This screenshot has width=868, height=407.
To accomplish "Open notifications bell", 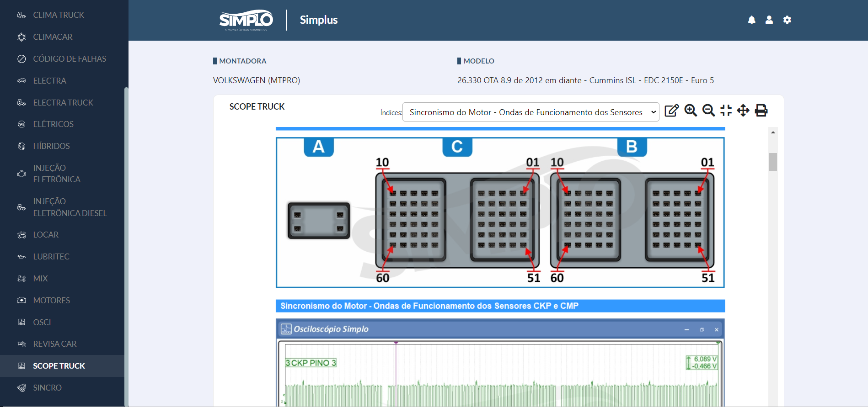I will 751,20.
